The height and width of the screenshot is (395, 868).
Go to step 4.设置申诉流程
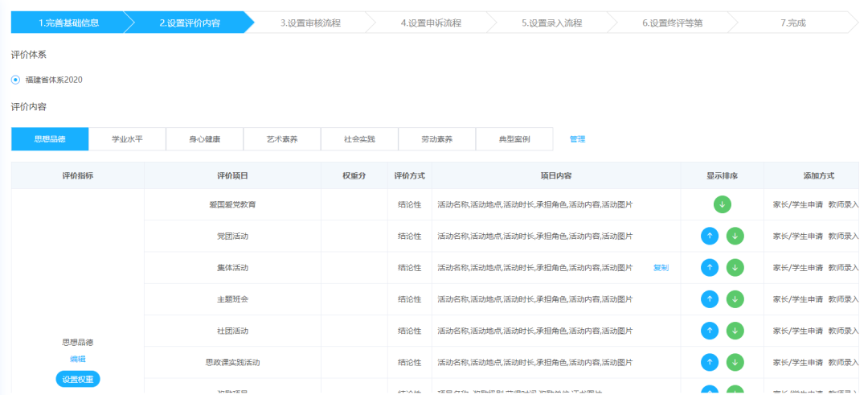[432, 23]
